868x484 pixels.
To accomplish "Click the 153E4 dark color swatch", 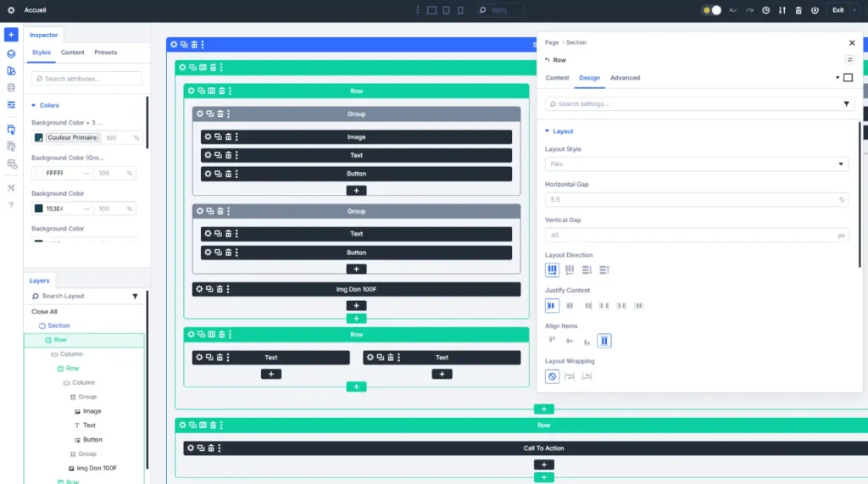I will click(x=39, y=209).
